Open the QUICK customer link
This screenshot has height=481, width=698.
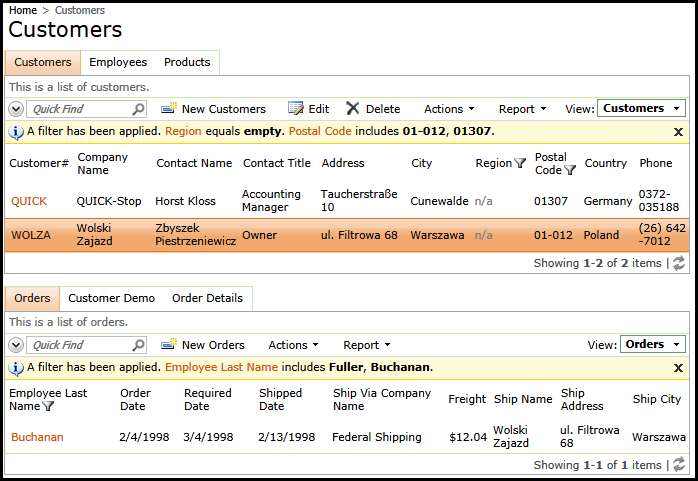point(29,201)
